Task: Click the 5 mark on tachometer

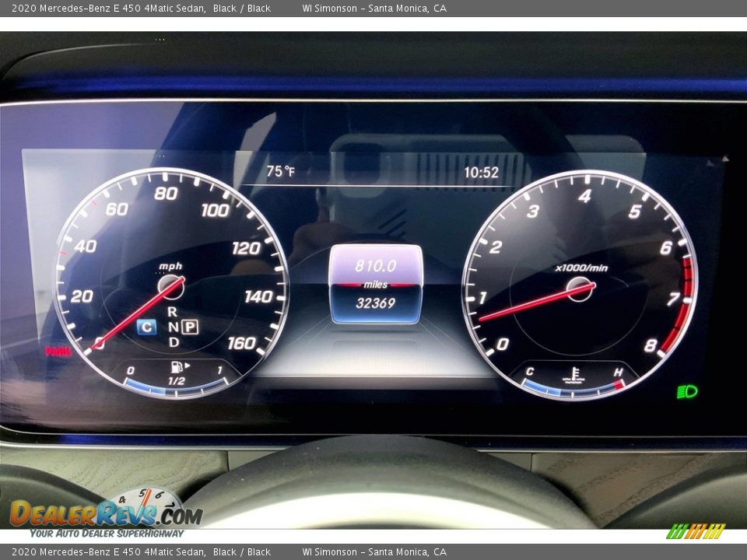Action: (x=635, y=212)
